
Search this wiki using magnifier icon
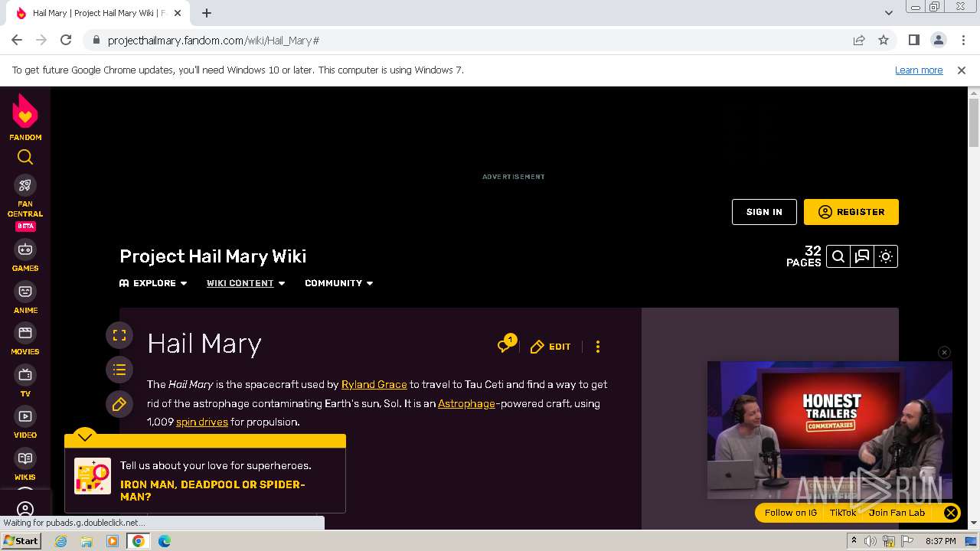pyautogui.click(x=838, y=256)
